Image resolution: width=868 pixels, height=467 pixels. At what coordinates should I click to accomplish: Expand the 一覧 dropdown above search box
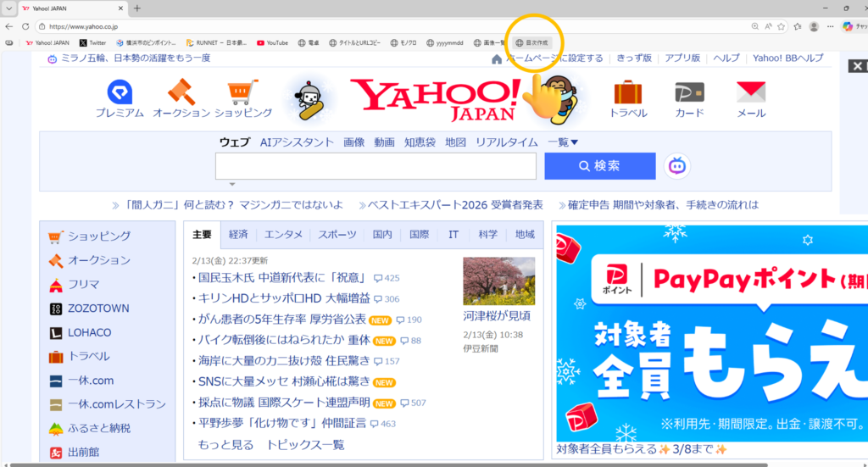[x=563, y=142]
